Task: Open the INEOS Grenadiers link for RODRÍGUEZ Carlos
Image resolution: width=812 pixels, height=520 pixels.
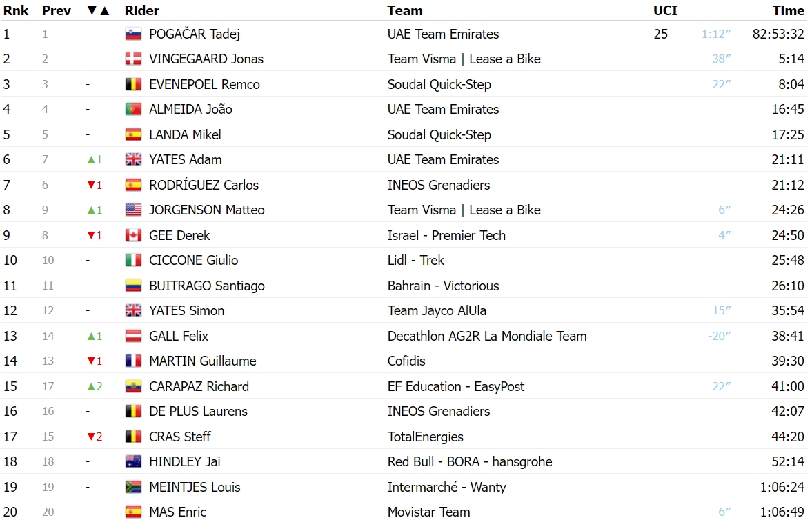Action: (439, 185)
